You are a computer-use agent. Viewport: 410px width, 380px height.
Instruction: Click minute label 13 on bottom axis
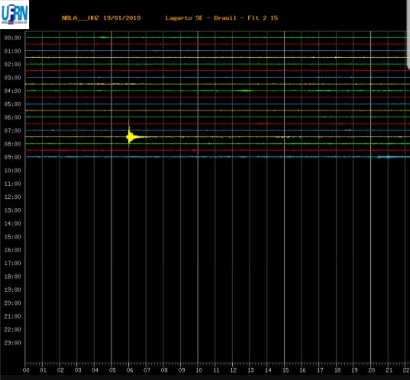251,370
